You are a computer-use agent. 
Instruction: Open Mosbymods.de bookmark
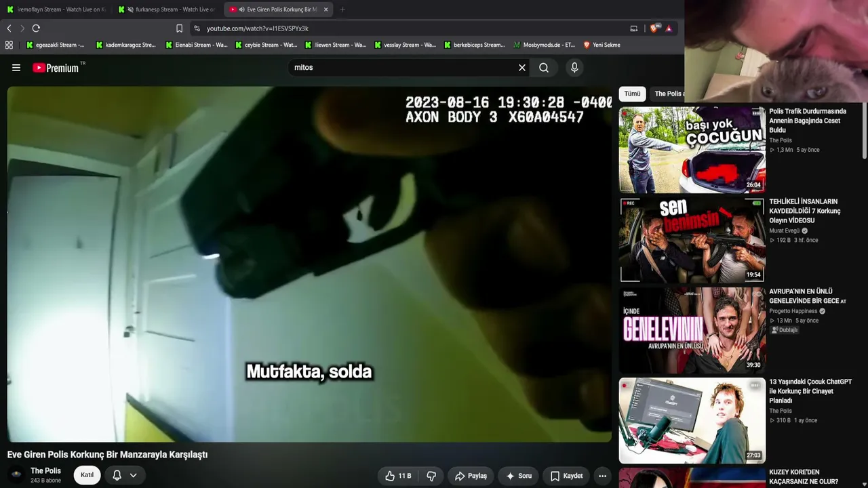tap(545, 45)
